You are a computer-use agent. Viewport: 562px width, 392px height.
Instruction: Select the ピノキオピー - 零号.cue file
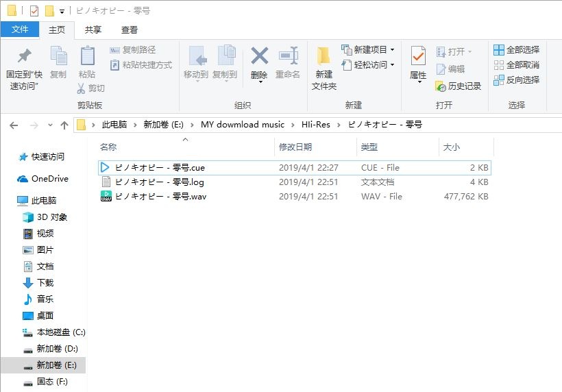[x=294, y=168]
